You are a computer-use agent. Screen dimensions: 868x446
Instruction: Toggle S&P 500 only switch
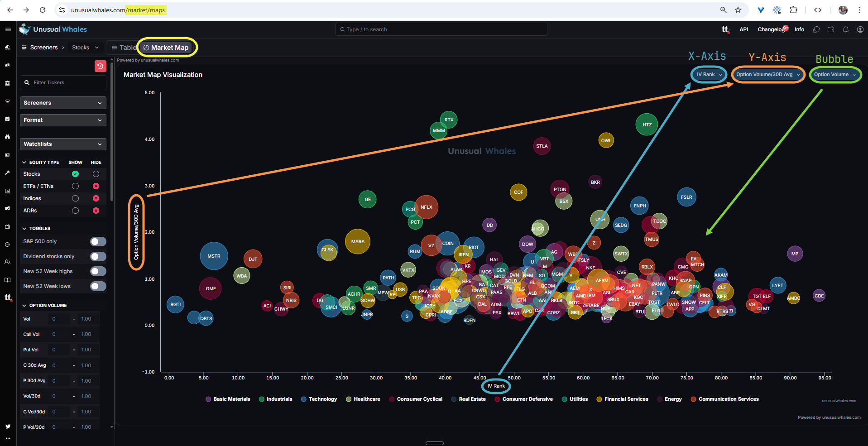coord(98,241)
